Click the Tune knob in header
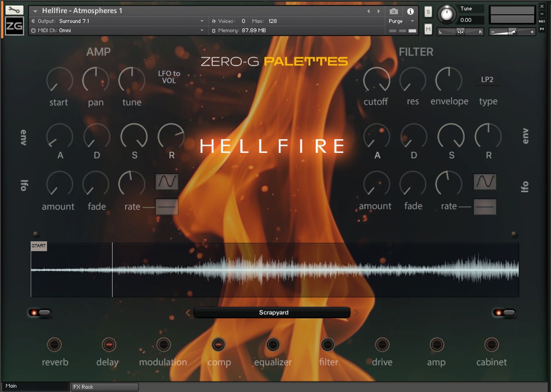This screenshot has height=392, width=551. (447, 14)
